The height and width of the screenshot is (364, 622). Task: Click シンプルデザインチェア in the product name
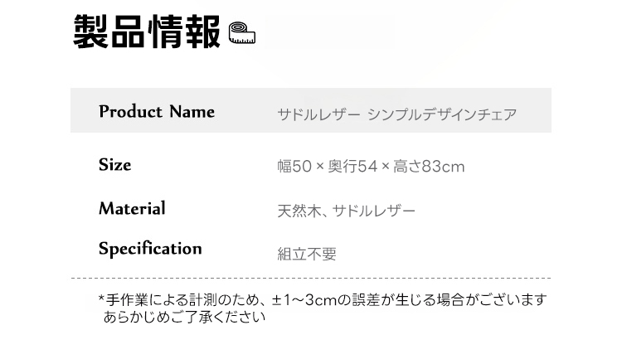(x=441, y=114)
